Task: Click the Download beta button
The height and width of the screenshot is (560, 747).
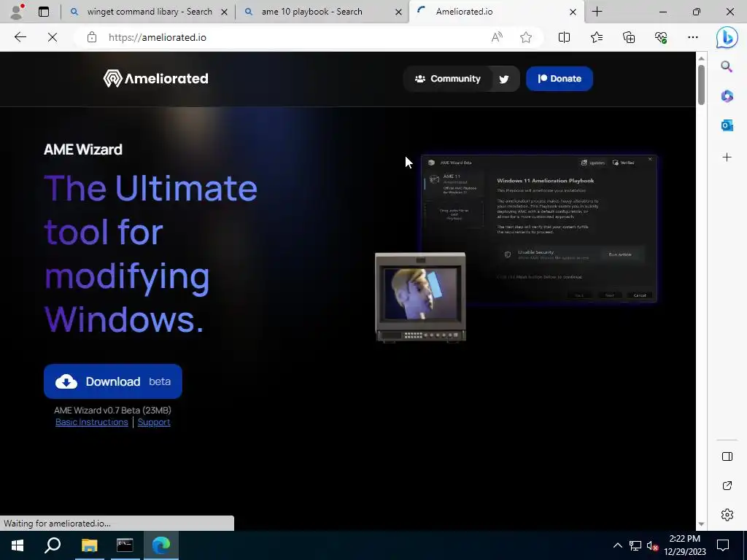Action: tap(113, 381)
